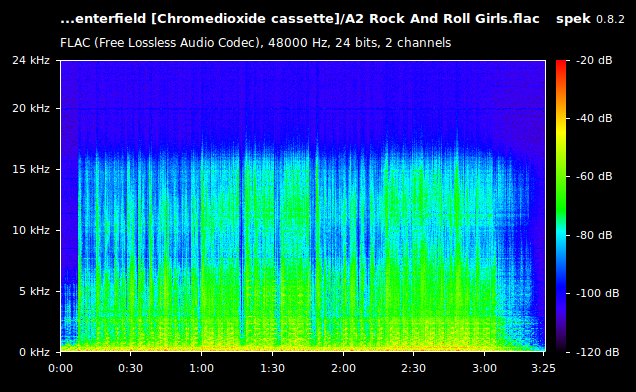
Task: Click the 0:30 time axis label
Action: 131,368
